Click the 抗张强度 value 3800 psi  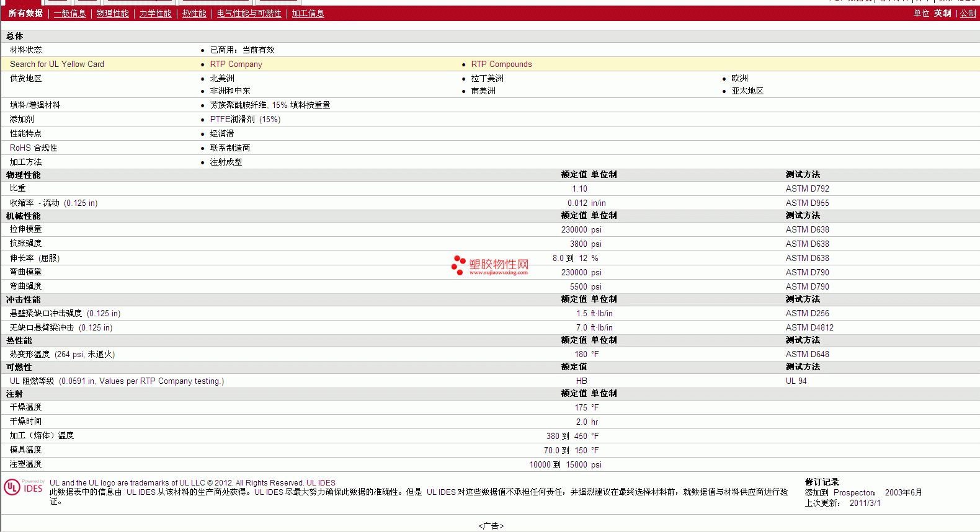[586, 244]
